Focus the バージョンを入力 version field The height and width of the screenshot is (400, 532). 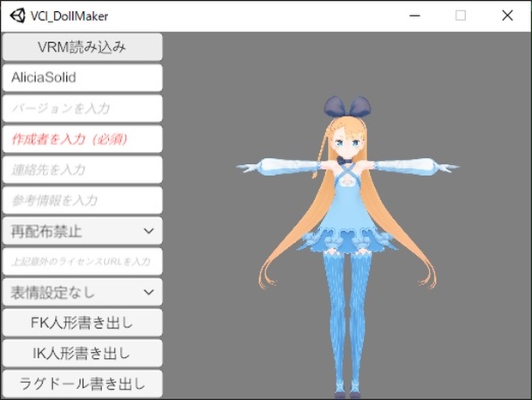(x=82, y=108)
